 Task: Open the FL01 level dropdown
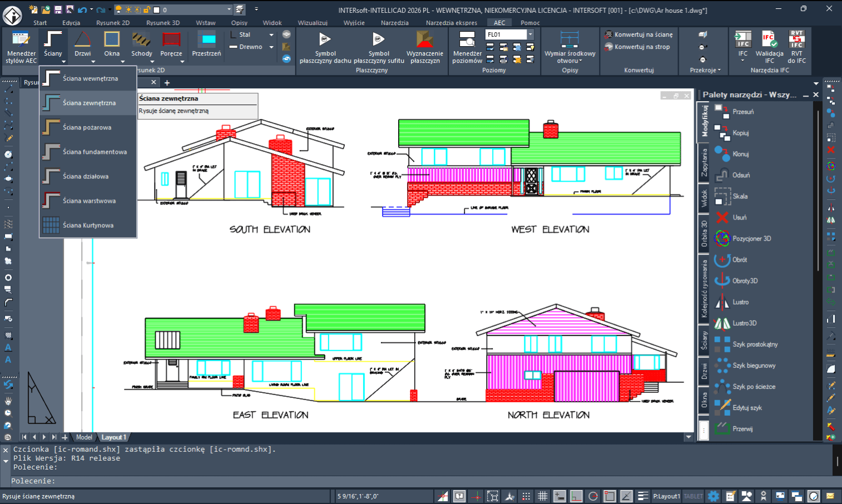coord(529,34)
